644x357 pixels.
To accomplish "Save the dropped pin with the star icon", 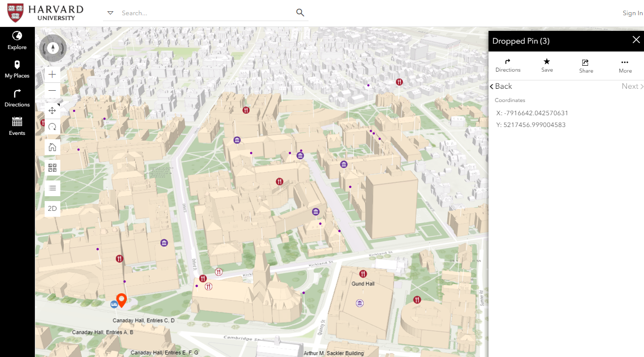I will [546, 65].
